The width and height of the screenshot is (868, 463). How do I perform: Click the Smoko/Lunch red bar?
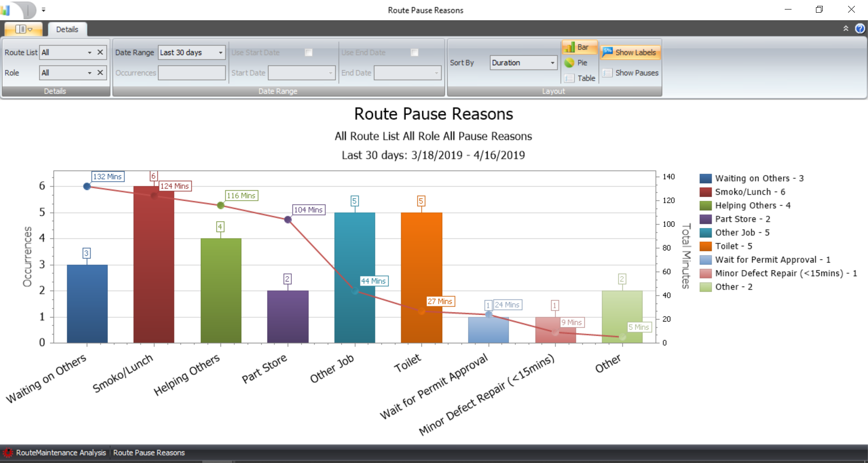pyautogui.click(x=154, y=265)
